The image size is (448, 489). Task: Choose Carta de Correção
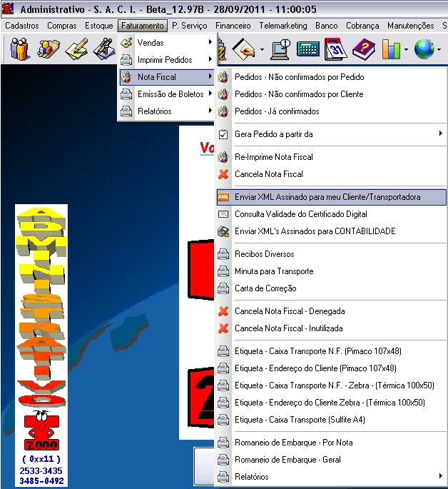click(265, 288)
